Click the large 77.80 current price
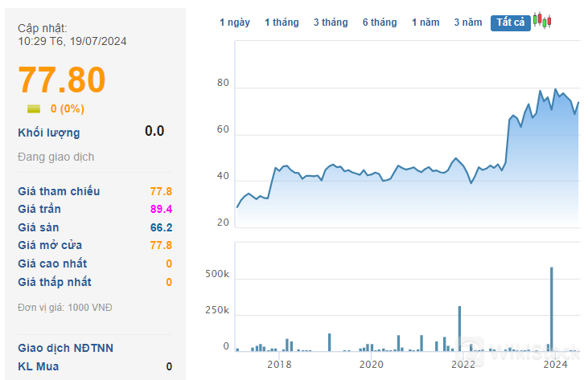Image resolution: width=588 pixels, height=380 pixels. (62, 80)
